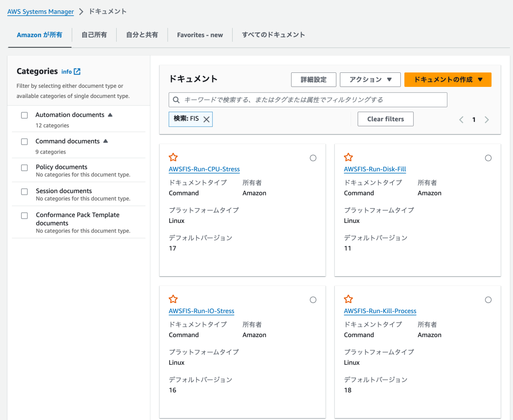Enable the Automation documents checkbox

tap(24, 115)
